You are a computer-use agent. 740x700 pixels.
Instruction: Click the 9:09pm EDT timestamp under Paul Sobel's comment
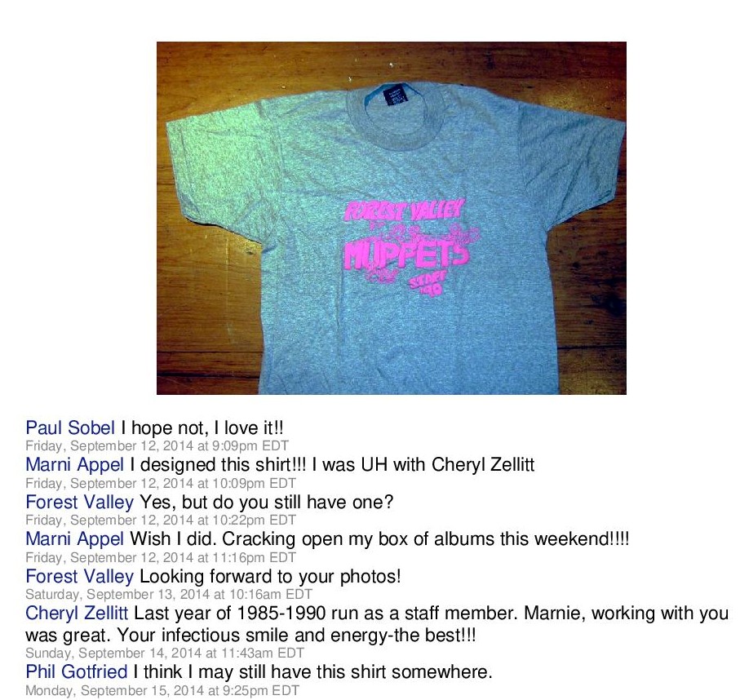[x=157, y=445]
